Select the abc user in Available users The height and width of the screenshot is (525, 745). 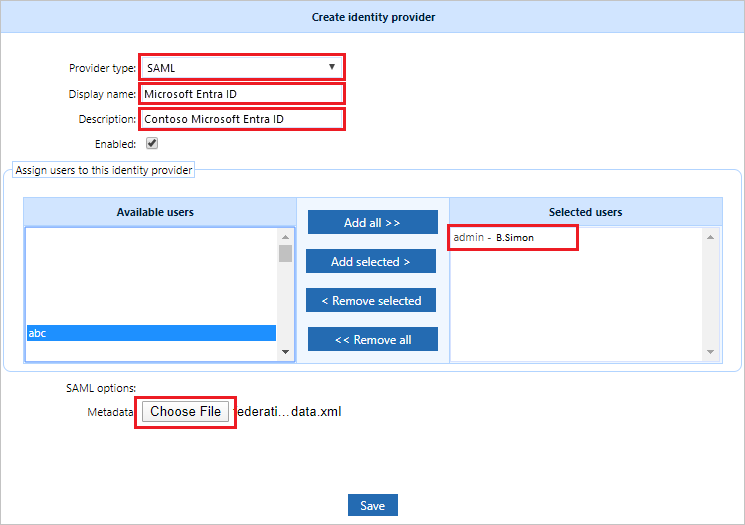click(x=151, y=333)
